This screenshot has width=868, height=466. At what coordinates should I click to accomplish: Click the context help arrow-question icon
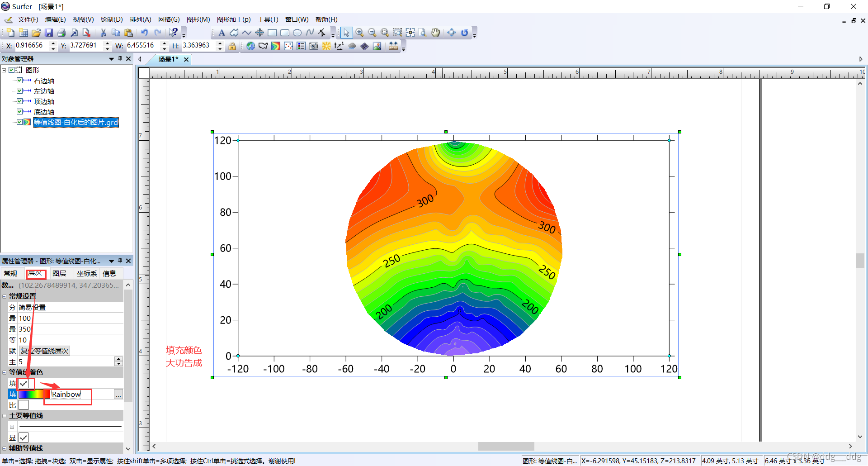174,33
